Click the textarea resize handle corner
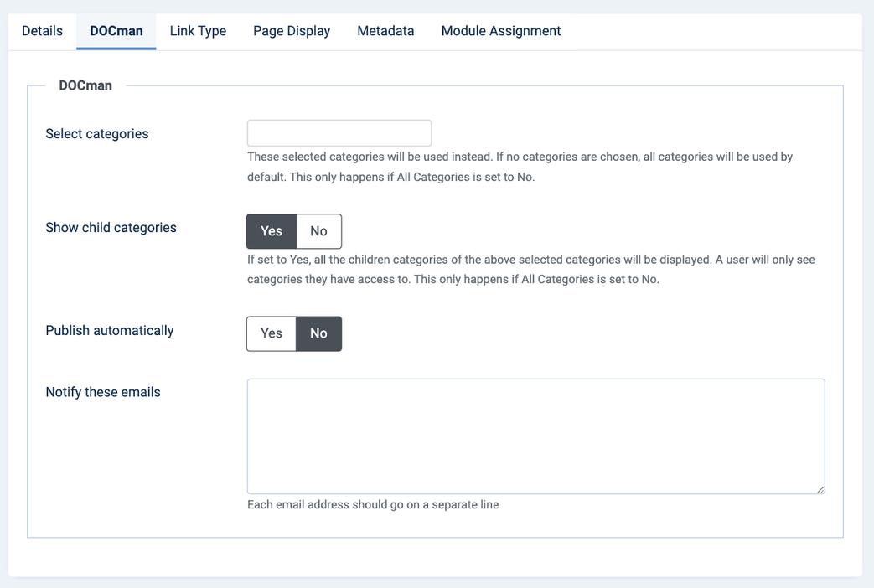 coord(820,489)
